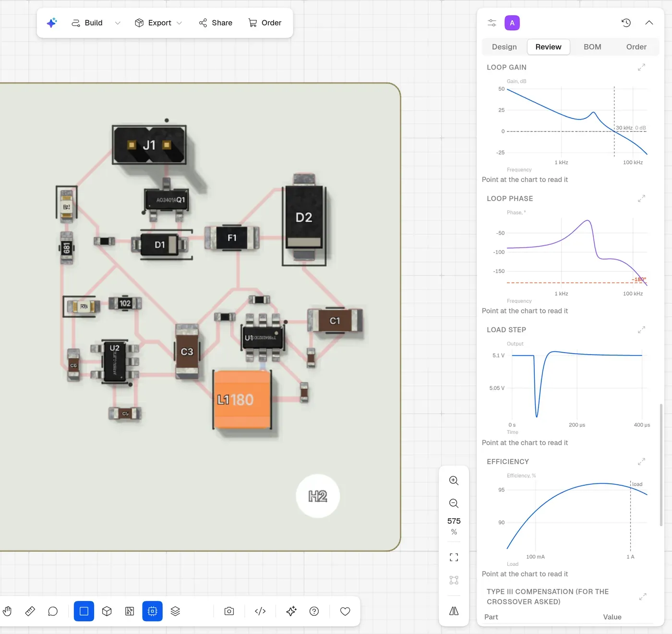Open the settings sliders icon in side panel
Image resolution: width=672 pixels, height=634 pixels.
(x=492, y=23)
